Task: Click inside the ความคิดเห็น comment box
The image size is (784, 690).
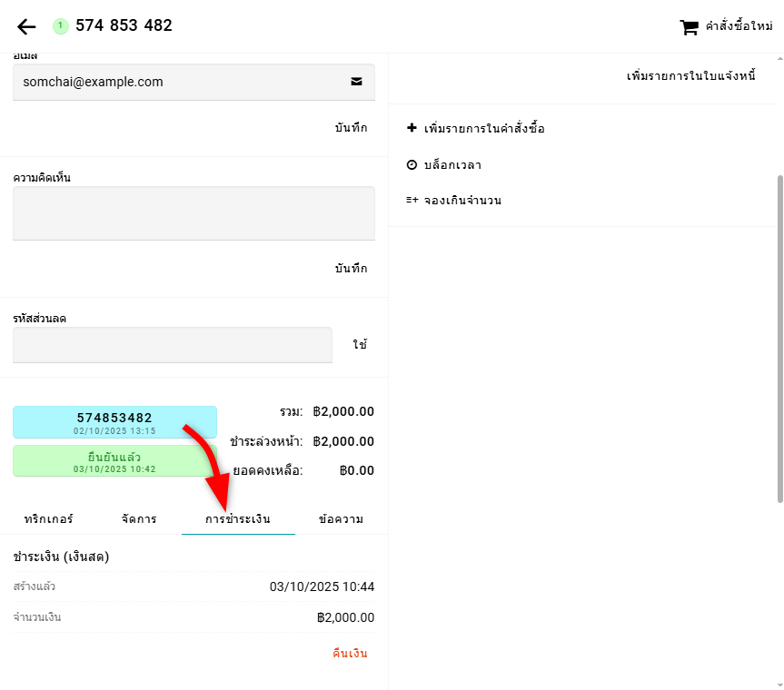Action: (194, 213)
